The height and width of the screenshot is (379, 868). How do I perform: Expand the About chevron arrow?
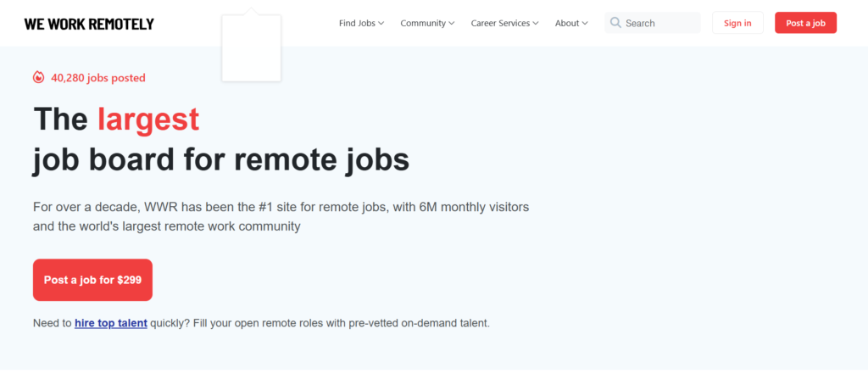pos(585,23)
